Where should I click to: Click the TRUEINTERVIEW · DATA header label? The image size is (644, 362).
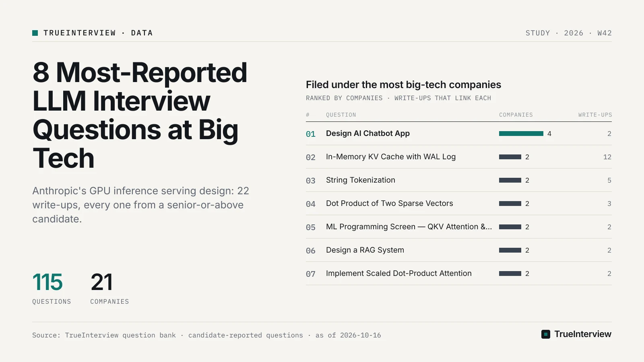click(x=98, y=33)
